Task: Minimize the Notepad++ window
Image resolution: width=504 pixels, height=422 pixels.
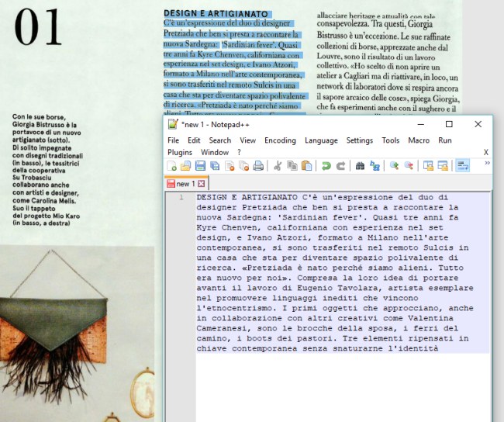Action: point(421,124)
